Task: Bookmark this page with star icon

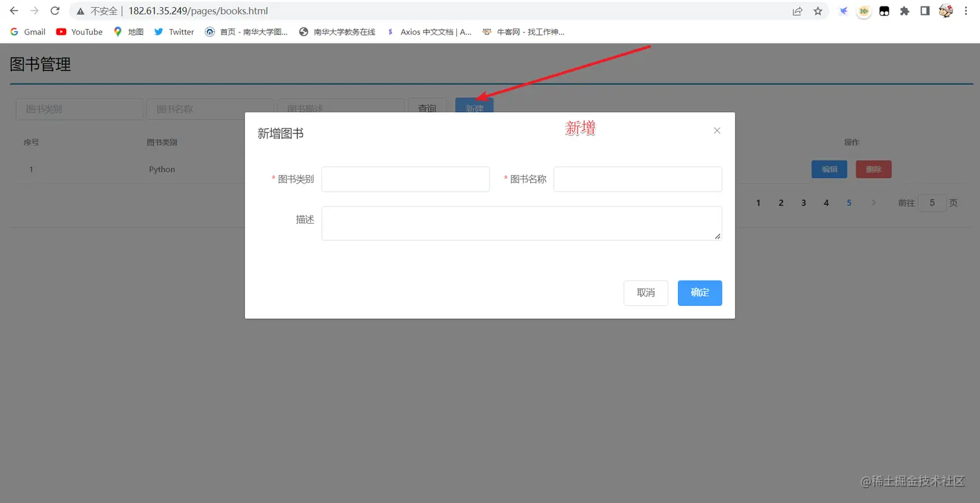Action: 818,11
